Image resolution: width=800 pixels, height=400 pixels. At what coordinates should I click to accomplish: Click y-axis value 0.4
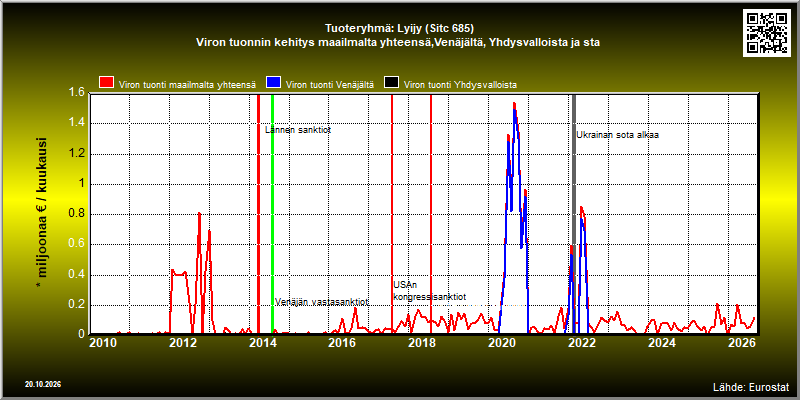point(77,275)
